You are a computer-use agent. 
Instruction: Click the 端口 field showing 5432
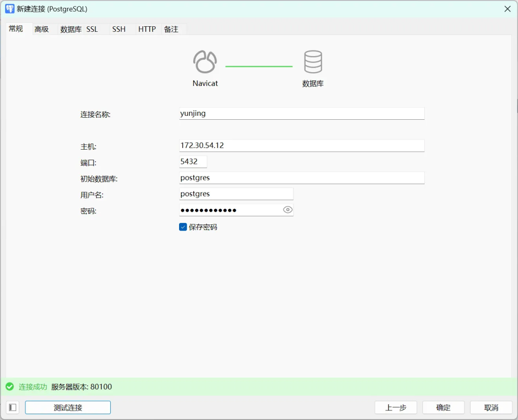pyautogui.click(x=193, y=162)
